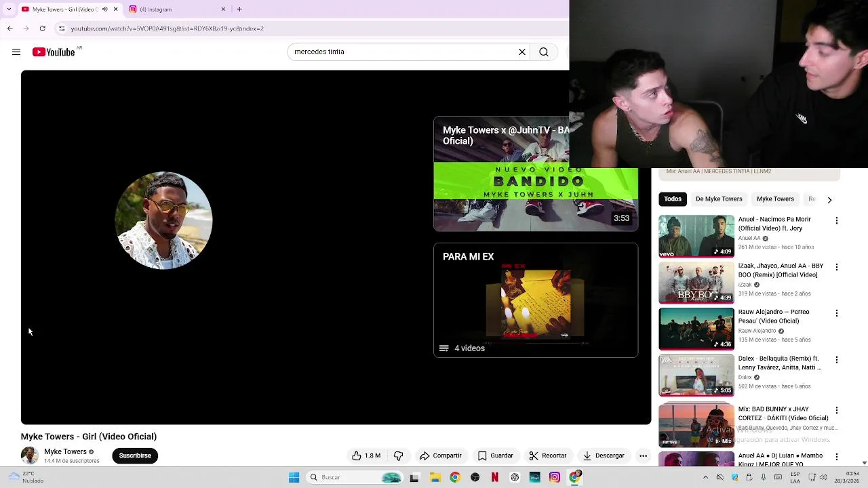Download the video with Descargar
Image resolution: width=868 pixels, height=488 pixels.
tap(604, 455)
